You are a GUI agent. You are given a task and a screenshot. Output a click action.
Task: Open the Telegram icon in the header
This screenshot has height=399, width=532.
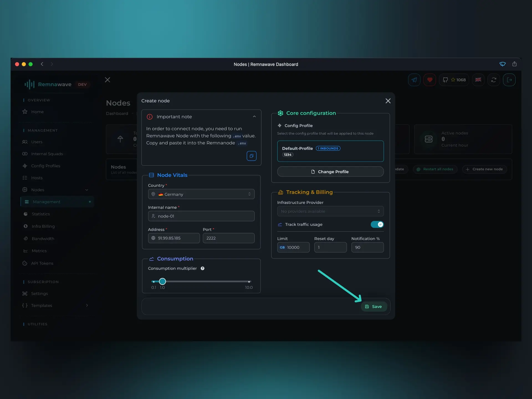(414, 80)
